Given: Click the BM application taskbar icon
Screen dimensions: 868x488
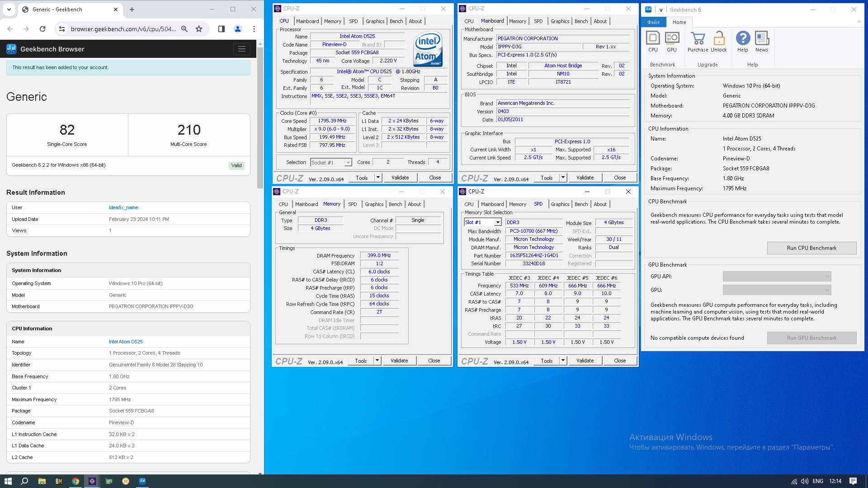Looking at the screenshot, I should pyautogui.click(x=59, y=481).
